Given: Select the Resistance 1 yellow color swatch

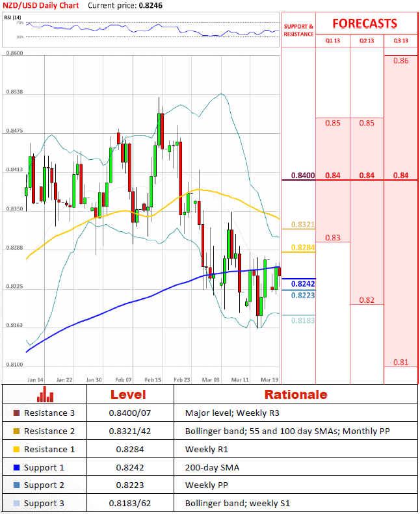Looking at the screenshot, I should pyautogui.click(x=16, y=449).
